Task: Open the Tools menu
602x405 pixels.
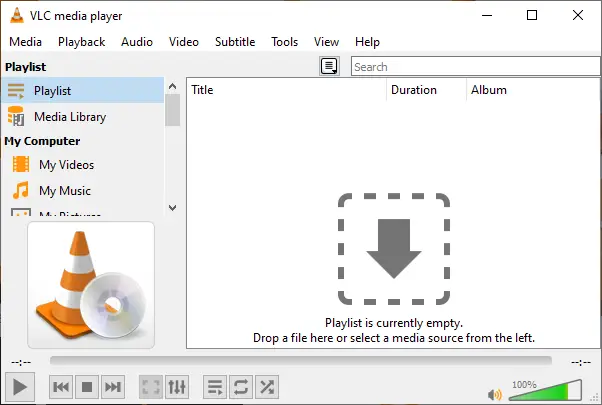Action: click(284, 41)
